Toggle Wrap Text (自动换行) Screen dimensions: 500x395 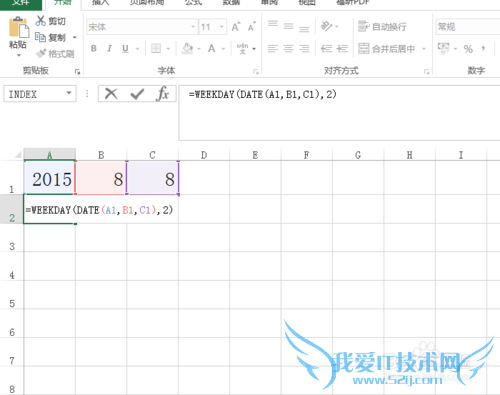coord(382,27)
